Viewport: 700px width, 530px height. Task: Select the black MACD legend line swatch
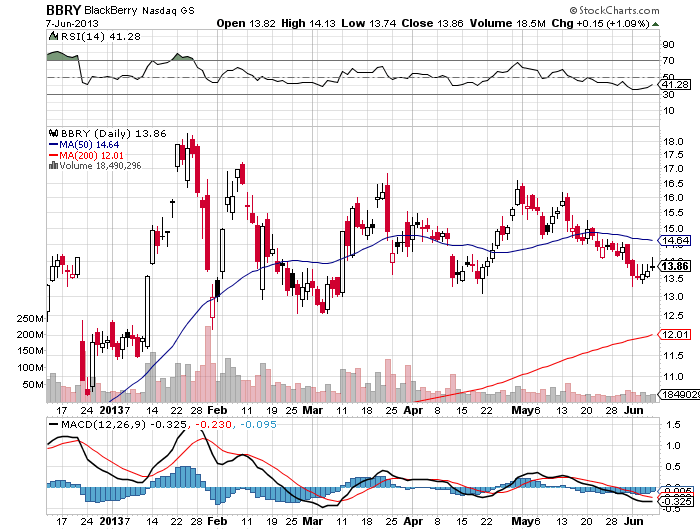[x=54, y=425]
